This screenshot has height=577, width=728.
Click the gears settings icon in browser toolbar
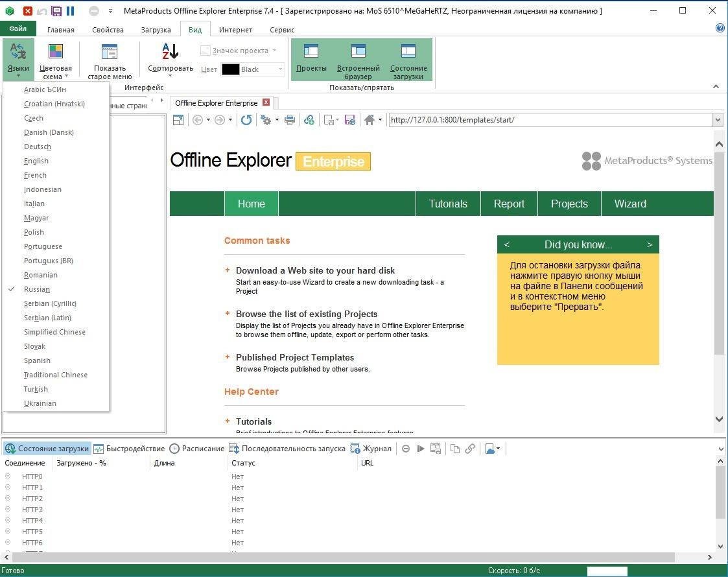pos(266,120)
